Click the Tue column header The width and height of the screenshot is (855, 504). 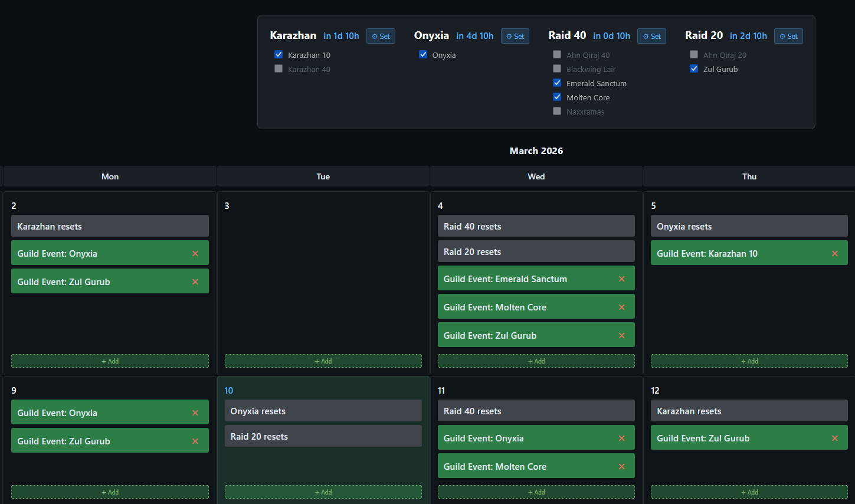tap(323, 176)
